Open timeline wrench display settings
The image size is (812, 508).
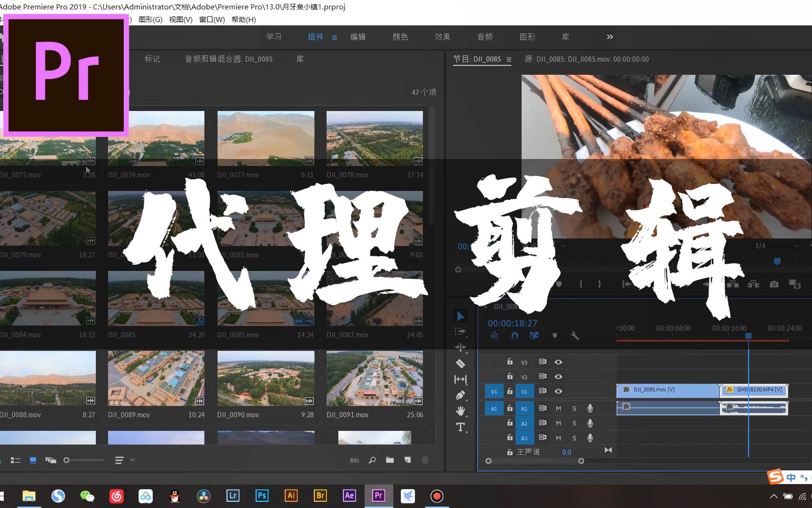(x=574, y=335)
